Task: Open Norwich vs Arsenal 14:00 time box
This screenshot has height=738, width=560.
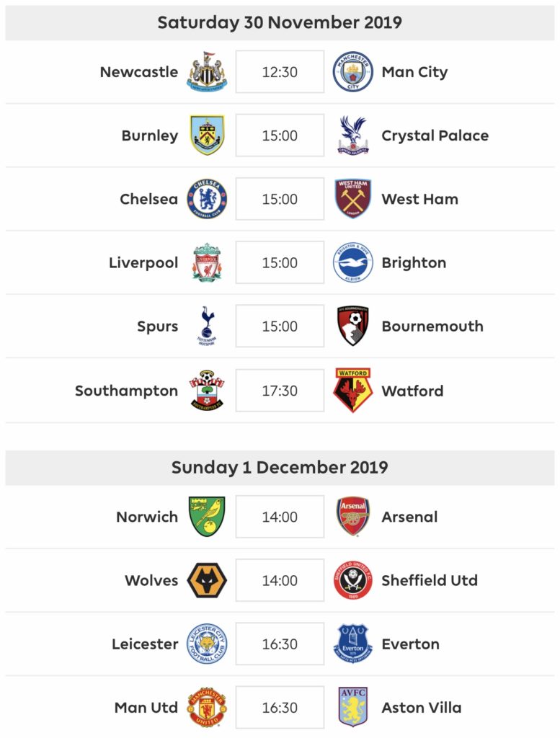Action: pyautogui.click(x=280, y=516)
